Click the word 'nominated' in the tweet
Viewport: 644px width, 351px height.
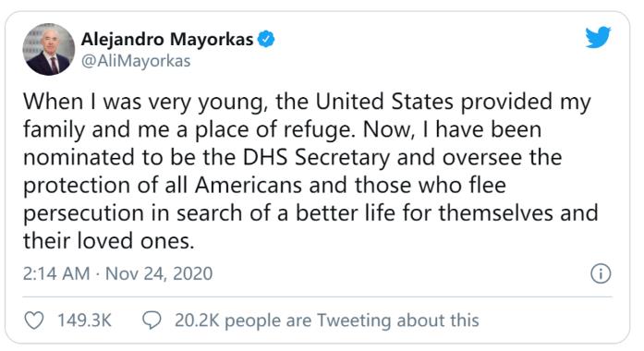79,158
